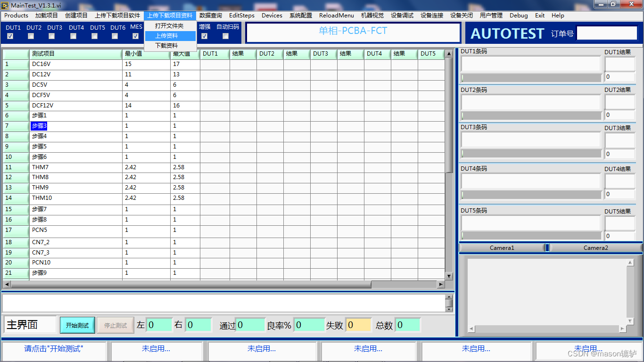
Task: Click the 失败 count field
Action: [359, 325]
